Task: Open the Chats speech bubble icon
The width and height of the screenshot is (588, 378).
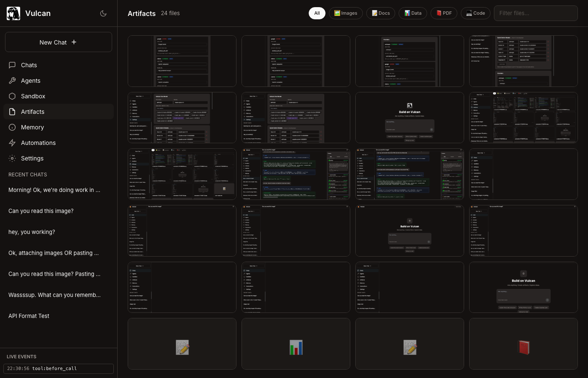Action: [x=12, y=65]
